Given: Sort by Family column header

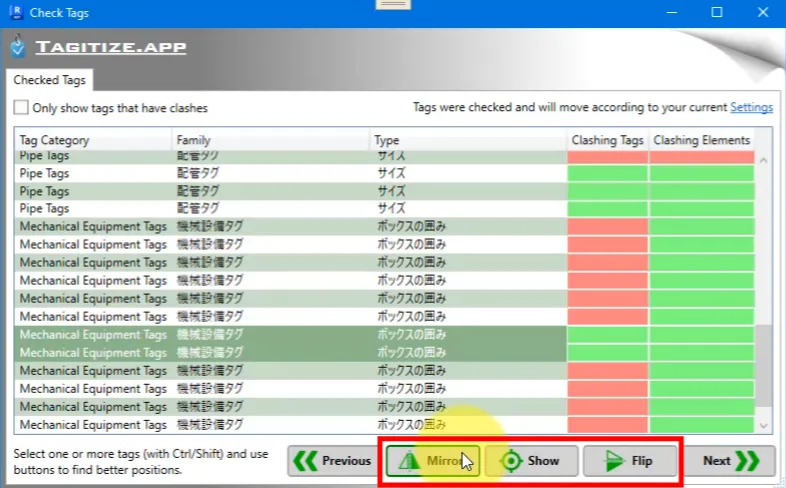Looking at the screenshot, I should [270, 140].
